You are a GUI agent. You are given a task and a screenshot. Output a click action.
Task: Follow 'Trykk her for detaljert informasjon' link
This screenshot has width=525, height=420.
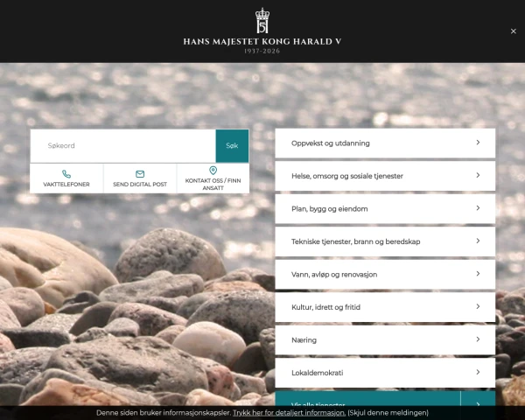tap(289, 413)
